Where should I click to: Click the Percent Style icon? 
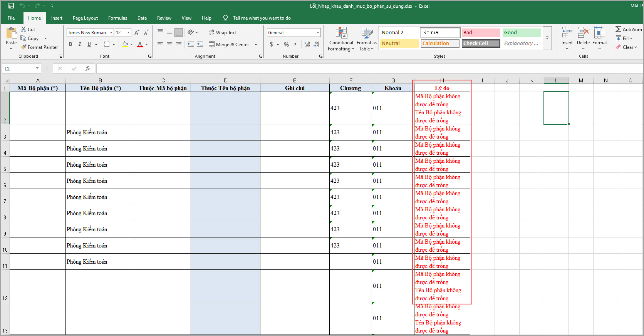pyautogui.click(x=286, y=45)
